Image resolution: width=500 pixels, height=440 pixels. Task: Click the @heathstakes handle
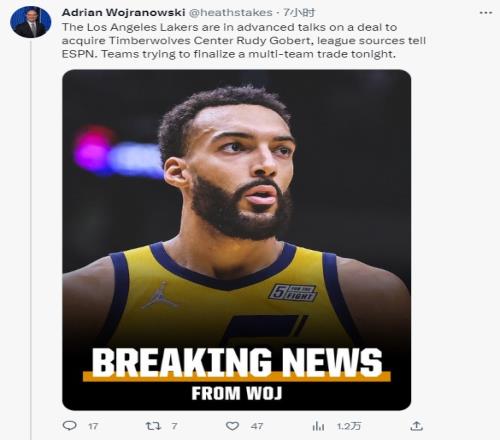[x=231, y=13]
